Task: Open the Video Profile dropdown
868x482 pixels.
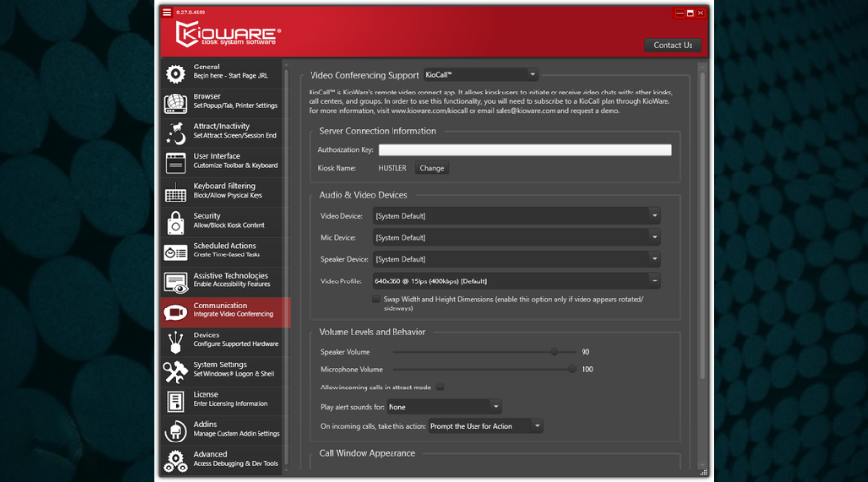Action: (x=516, y=281)
